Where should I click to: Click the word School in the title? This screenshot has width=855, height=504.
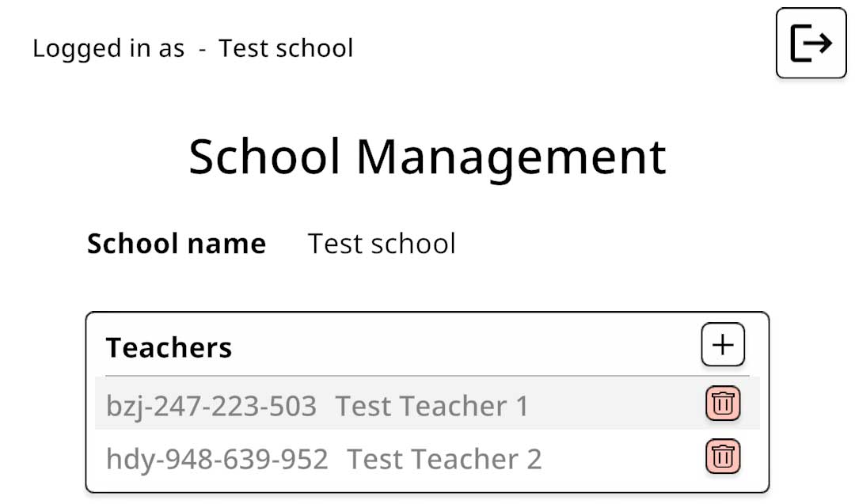(x=265, y=156)
